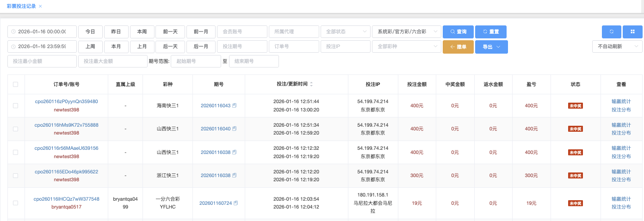644x221 pixels.
Task: Select checkbox for order cpo260116zP0yynQn359480
Action: coord(16,106)
